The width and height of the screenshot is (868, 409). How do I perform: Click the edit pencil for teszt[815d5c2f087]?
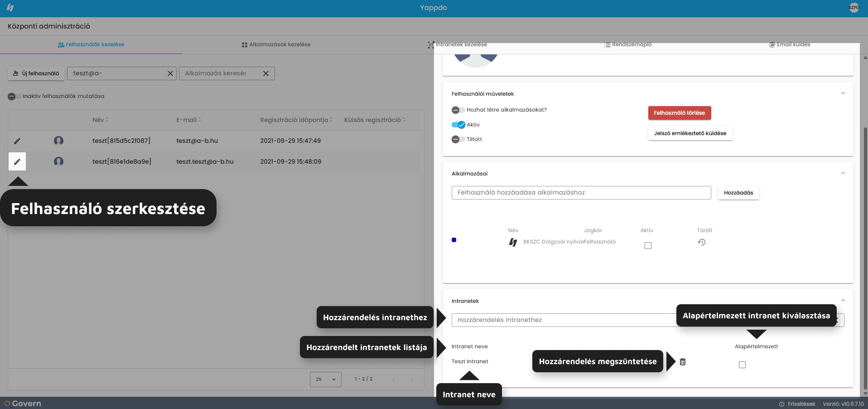coord(17,141)
